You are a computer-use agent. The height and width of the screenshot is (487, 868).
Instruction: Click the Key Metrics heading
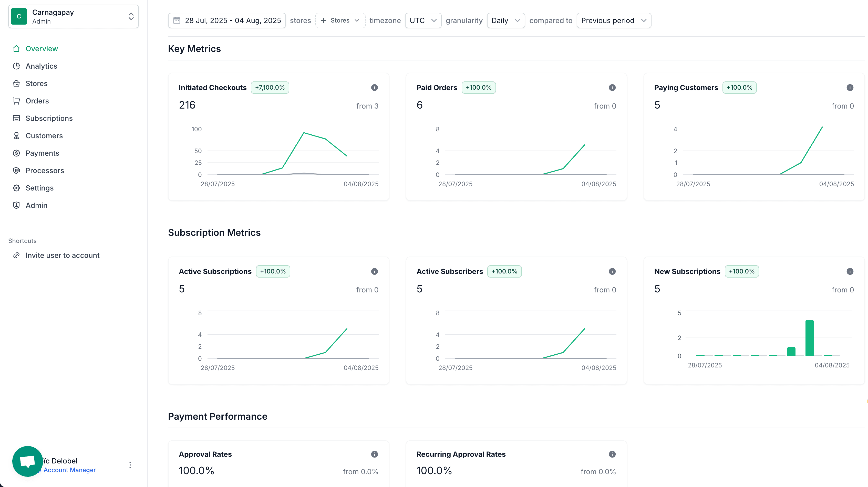click(x=194, y=49)
